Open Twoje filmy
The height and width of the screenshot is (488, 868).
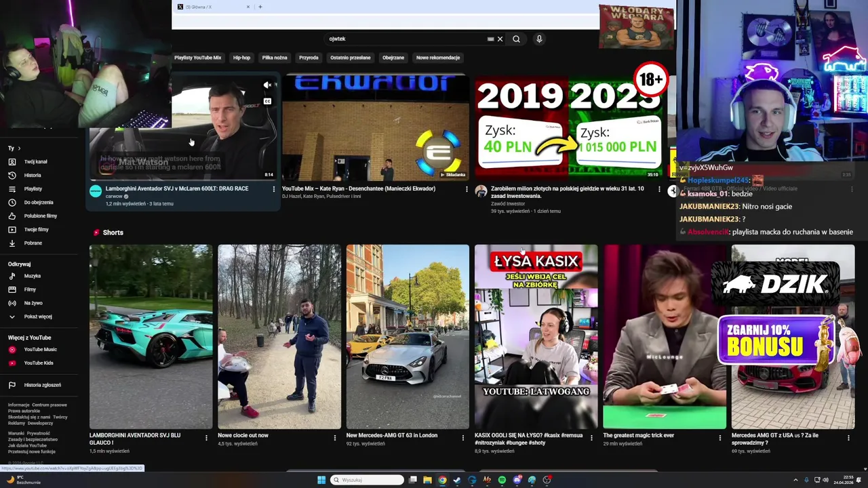tap(36, 230)
